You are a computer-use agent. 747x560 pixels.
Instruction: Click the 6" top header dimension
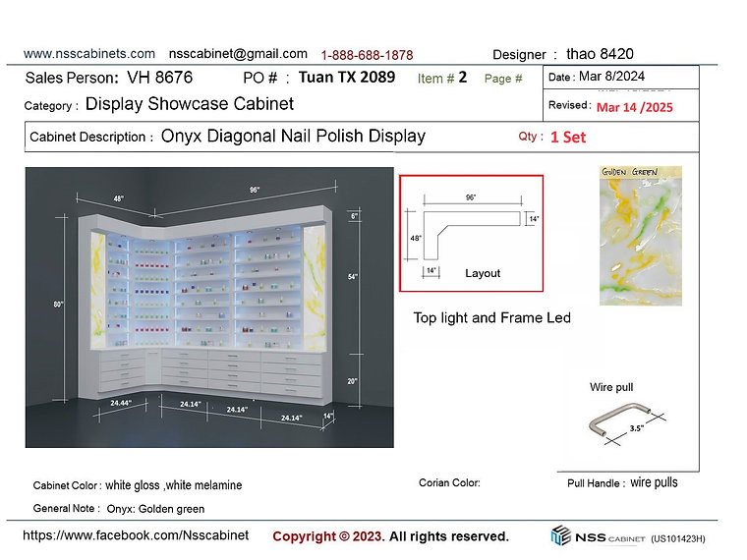(354, 216)
